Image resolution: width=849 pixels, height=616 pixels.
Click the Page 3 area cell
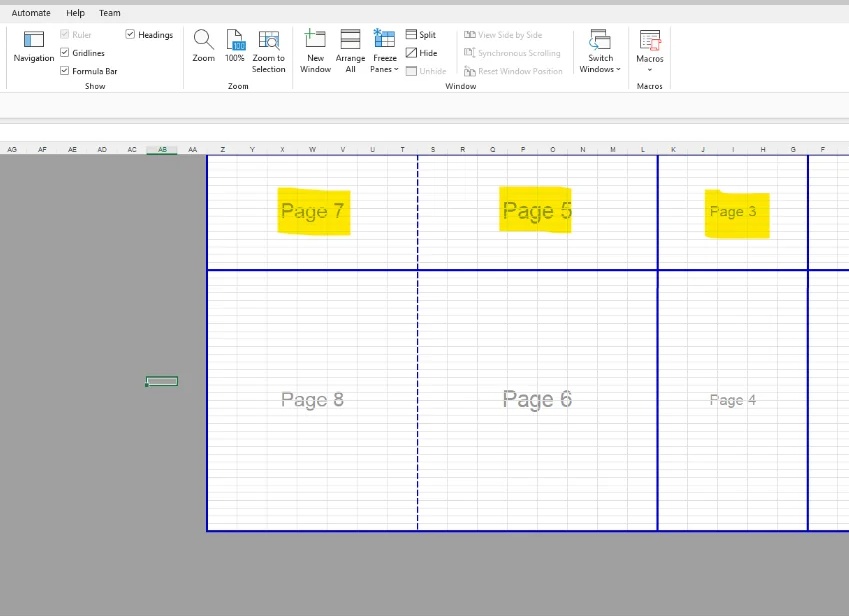click(736, 213)
